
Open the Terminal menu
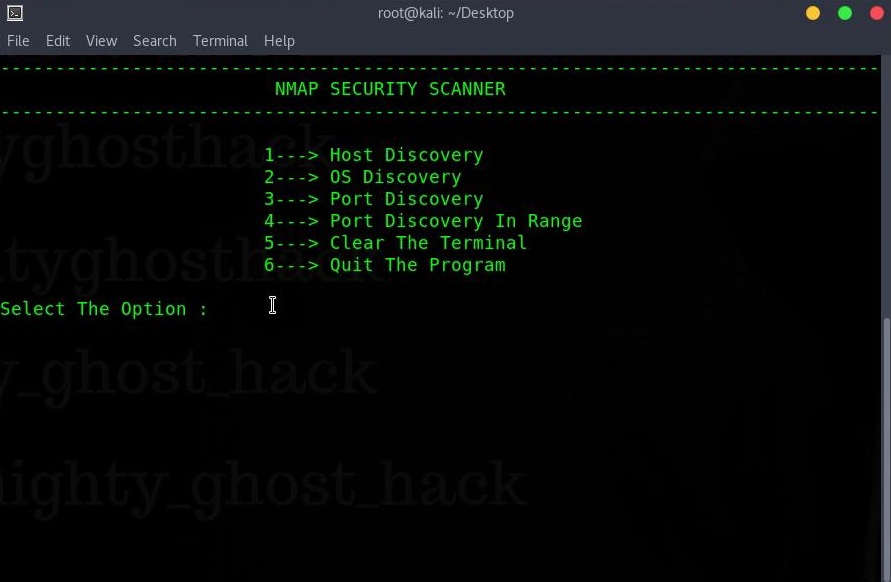pos(220,41)
